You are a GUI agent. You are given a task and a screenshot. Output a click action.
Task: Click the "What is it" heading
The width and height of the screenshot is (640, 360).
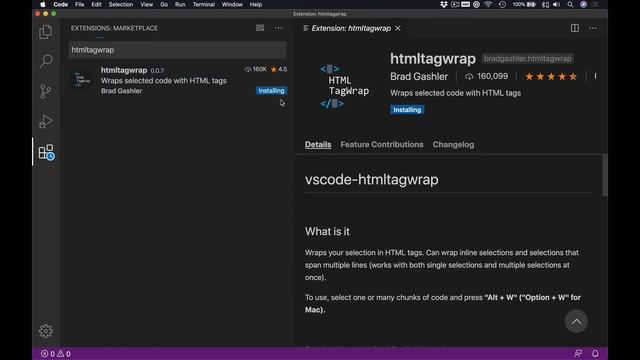tap(327, 231)
